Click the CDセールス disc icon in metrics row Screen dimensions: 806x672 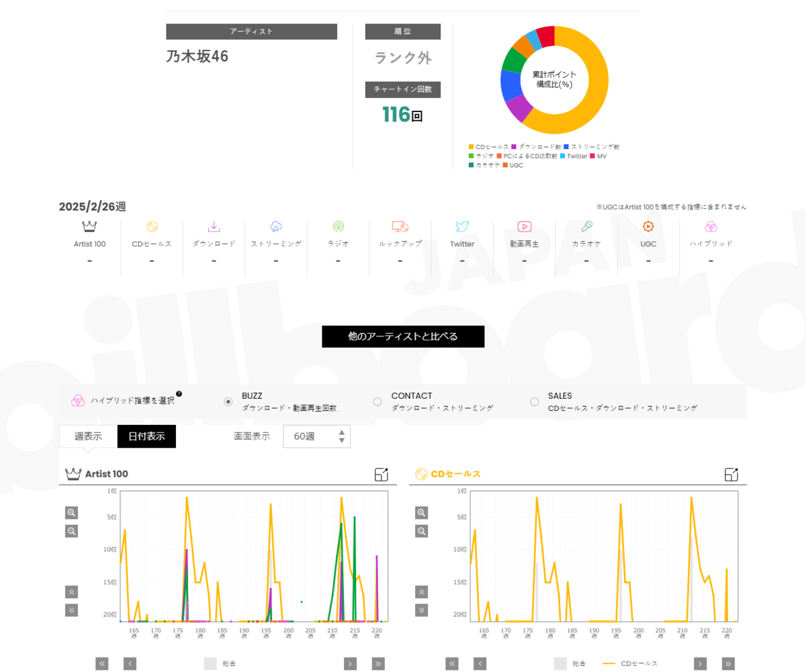coord(152,226)
